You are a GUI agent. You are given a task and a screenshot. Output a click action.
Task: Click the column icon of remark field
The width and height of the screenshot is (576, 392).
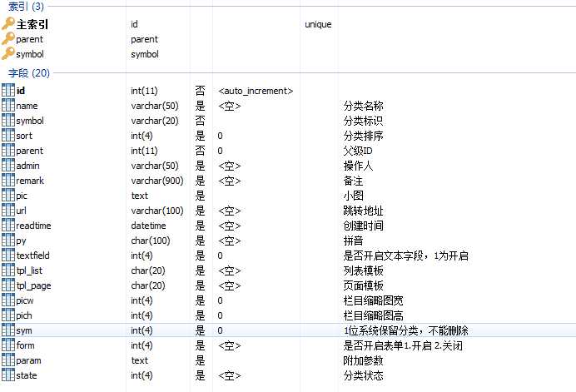click(8, 181)
